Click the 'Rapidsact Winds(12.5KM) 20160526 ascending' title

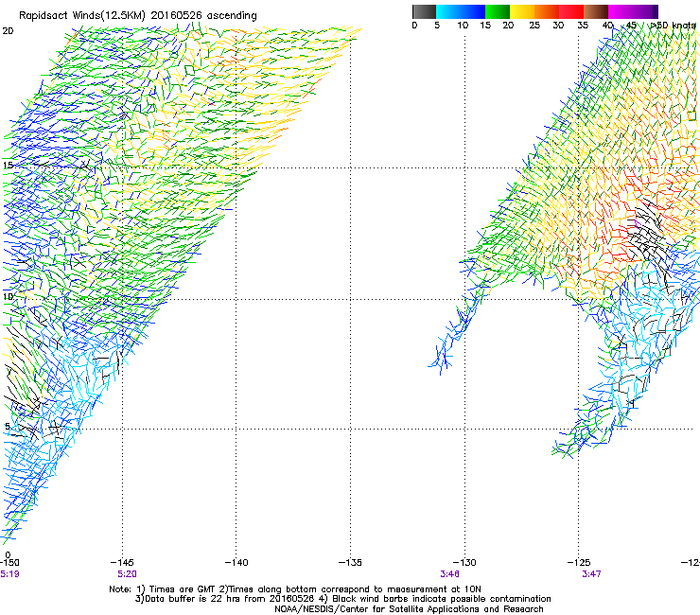138,16
